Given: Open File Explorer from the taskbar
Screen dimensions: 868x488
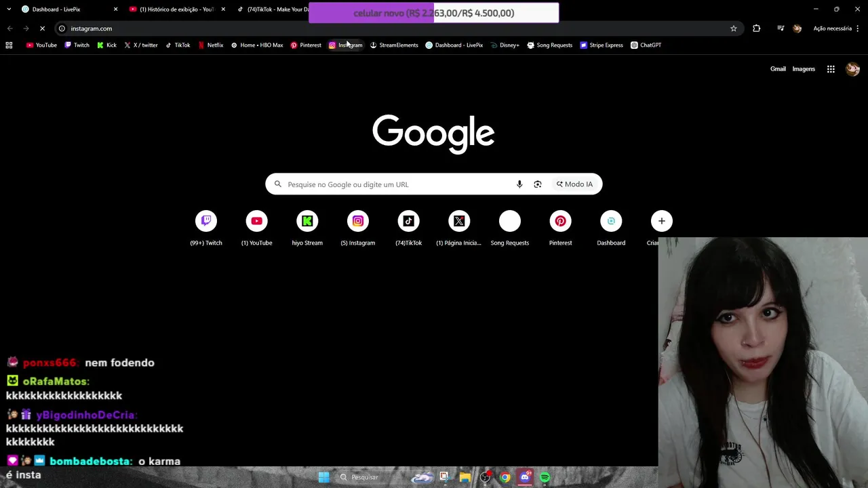Looking at the screenshot, I should click(x=465, y=477).
